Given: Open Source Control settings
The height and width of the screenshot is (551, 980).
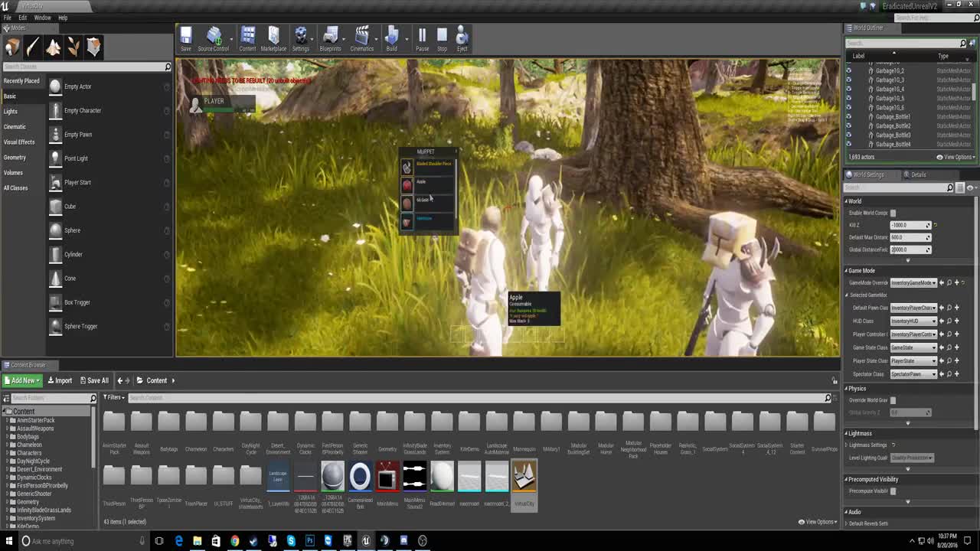Looking at the screenshot, I should coord(214,35).
